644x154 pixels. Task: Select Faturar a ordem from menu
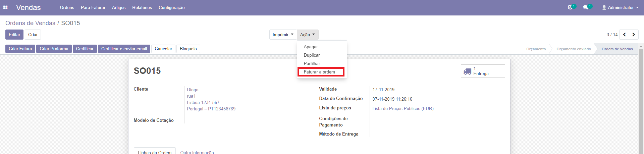319,72
